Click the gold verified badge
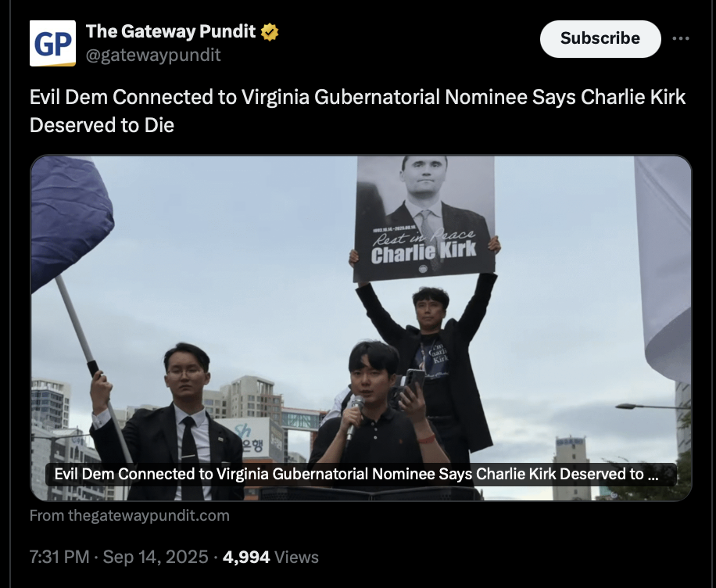This screenshot has width=716, height=588. (270, 32)
